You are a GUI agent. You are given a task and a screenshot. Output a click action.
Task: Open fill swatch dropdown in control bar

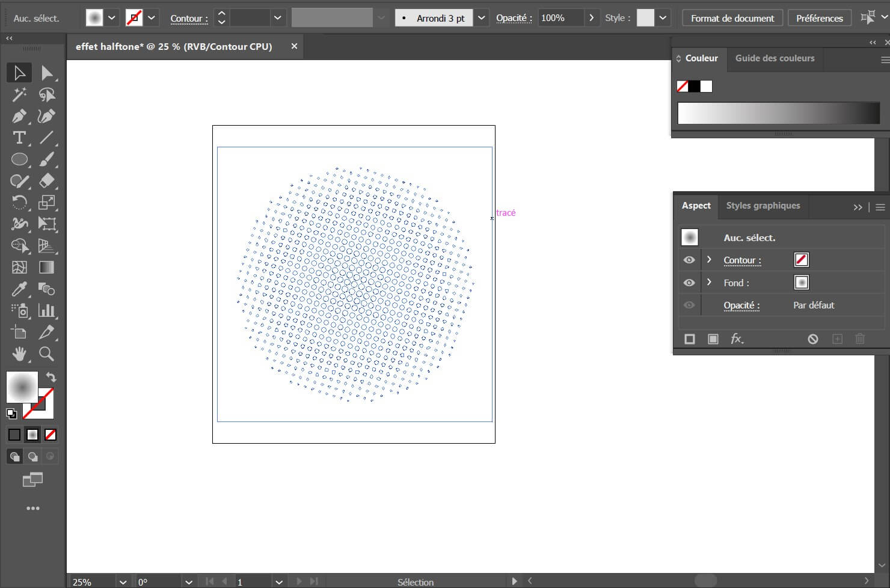click(112, 18)
